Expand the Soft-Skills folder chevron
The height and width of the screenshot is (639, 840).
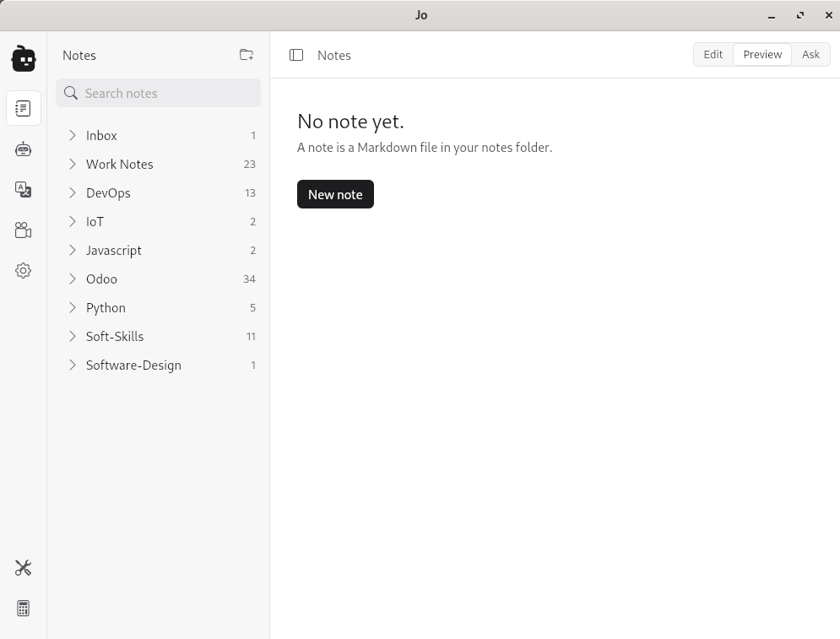[73, 336]
